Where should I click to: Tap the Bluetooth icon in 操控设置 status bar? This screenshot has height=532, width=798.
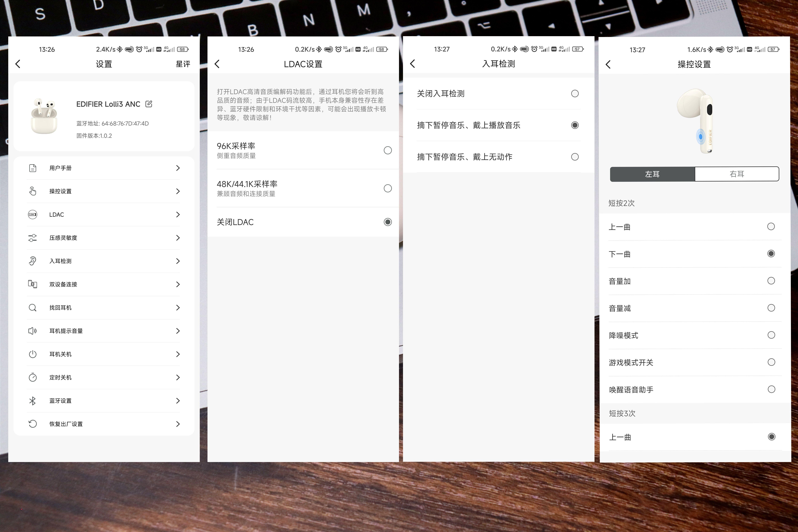(x=710, y=49)
